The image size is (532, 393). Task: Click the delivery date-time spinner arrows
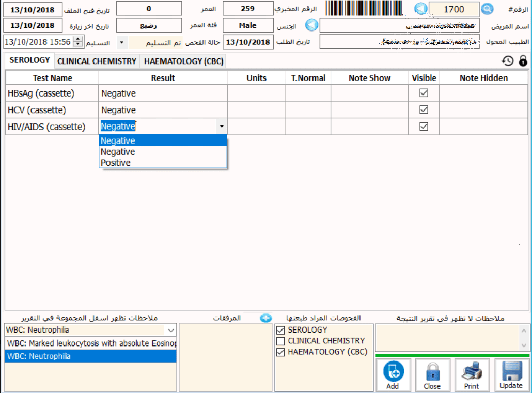[x=78, y=42]
